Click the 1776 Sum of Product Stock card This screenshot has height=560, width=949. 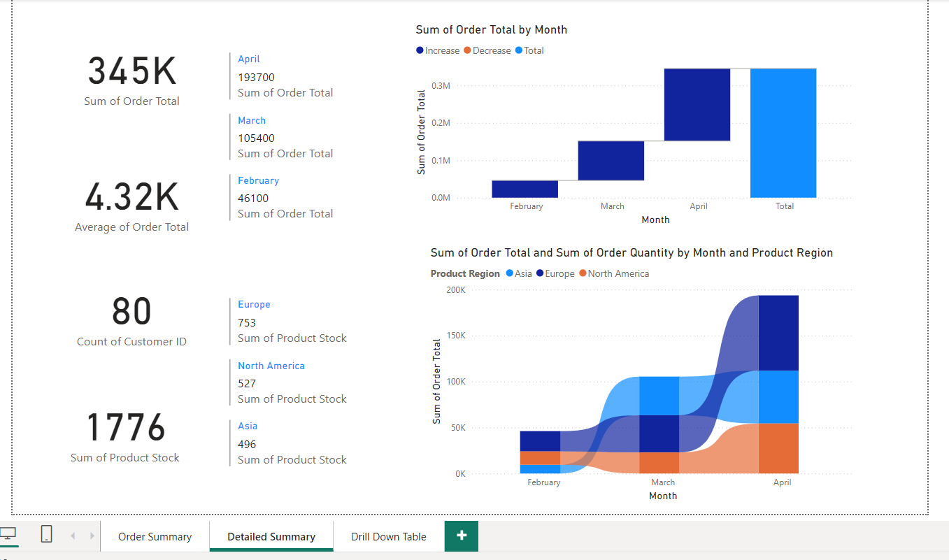click(125, 437)
